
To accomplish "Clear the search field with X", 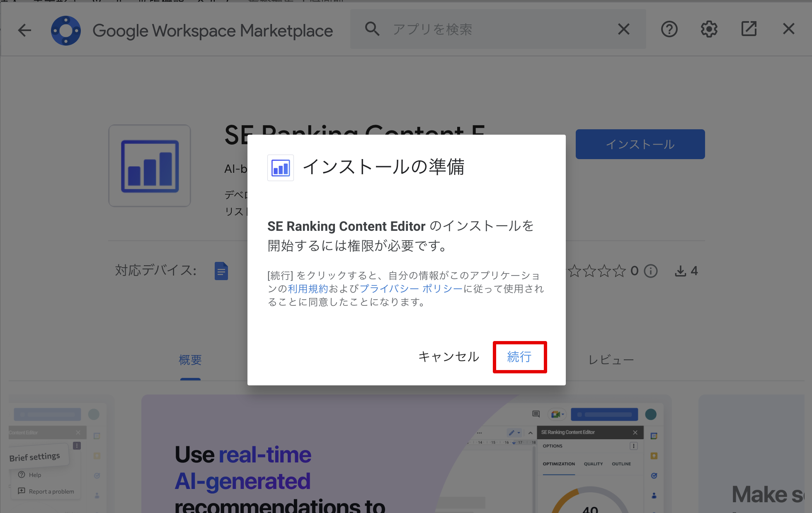I will (x=623, y=29).
